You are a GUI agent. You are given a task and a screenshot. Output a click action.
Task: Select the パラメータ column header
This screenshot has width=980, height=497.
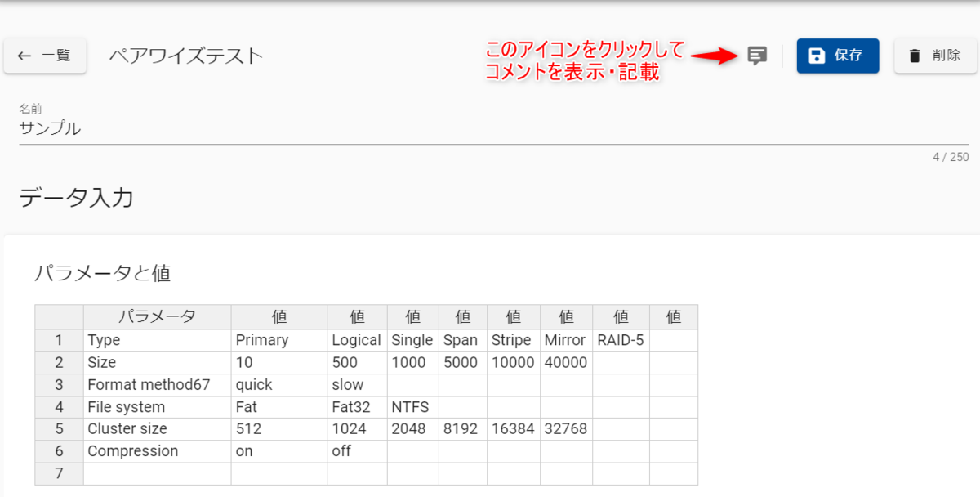[157, 317]
